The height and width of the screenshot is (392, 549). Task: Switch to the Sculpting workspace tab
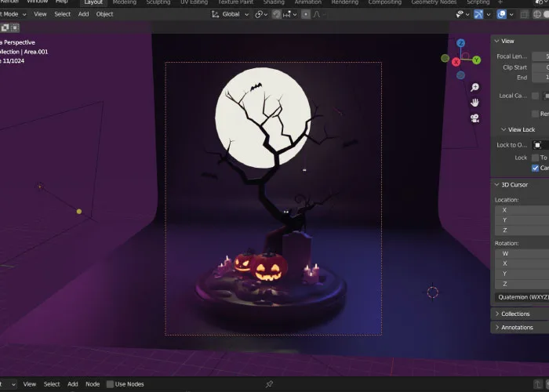point(158,2)
